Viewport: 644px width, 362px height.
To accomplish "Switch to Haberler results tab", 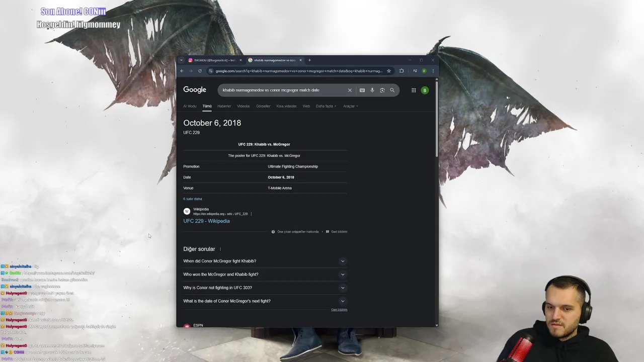I will tap(224, 106).
